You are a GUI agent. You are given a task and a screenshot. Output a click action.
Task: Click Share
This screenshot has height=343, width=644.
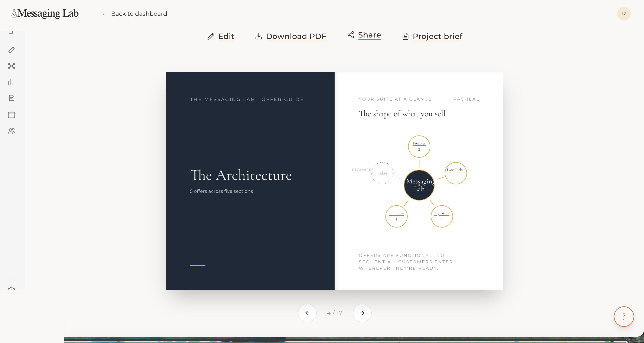[364, 35]
